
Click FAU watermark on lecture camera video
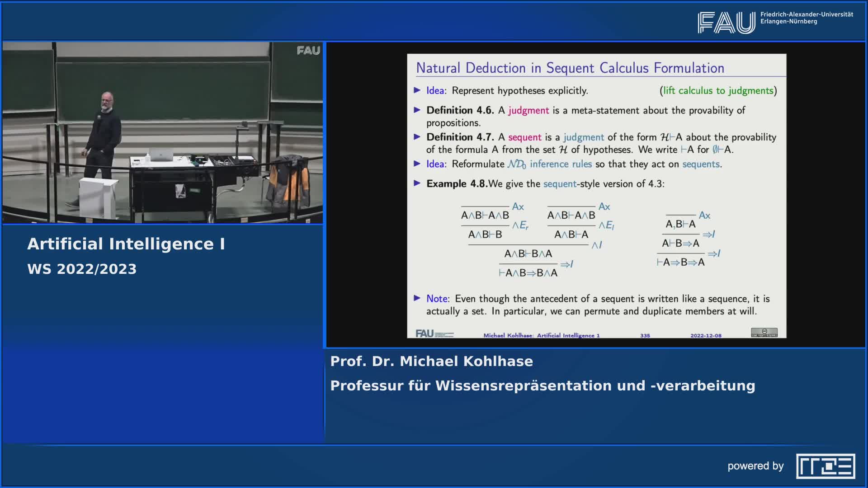308,51
